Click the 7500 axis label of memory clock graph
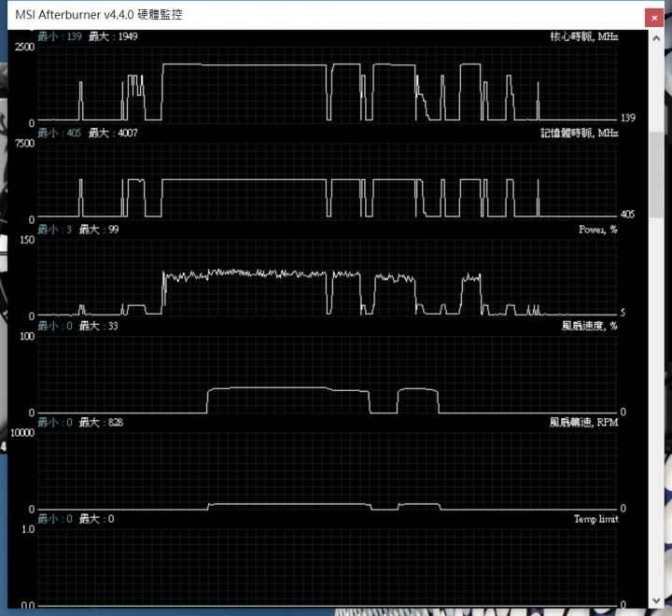The height and width of the screenshot is (616, 672). point(24,143)
